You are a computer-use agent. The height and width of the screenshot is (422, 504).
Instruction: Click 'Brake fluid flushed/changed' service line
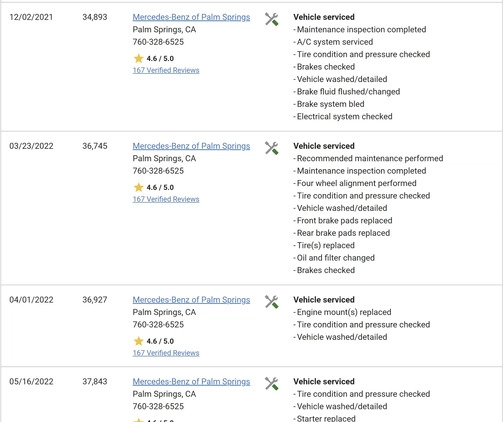click(x=347, y=92)
